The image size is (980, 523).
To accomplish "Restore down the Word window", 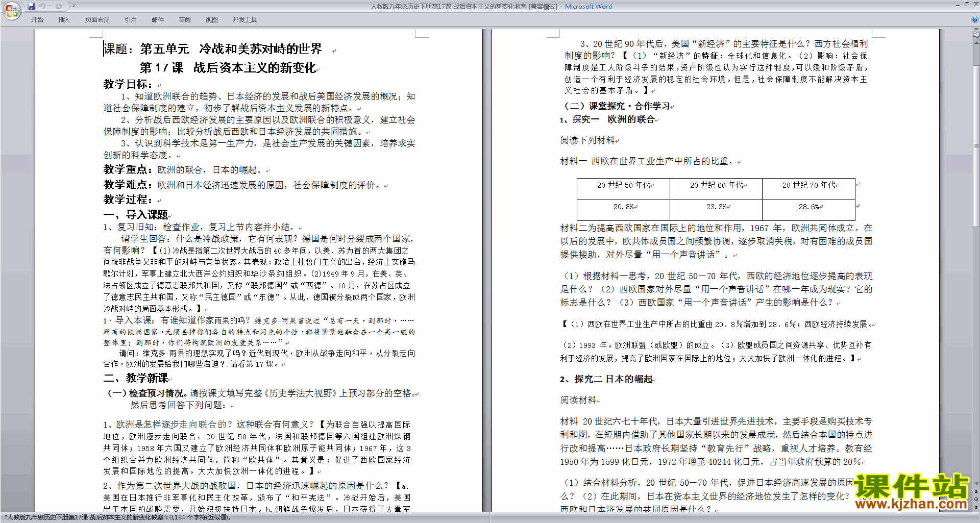I will (967, 4).
